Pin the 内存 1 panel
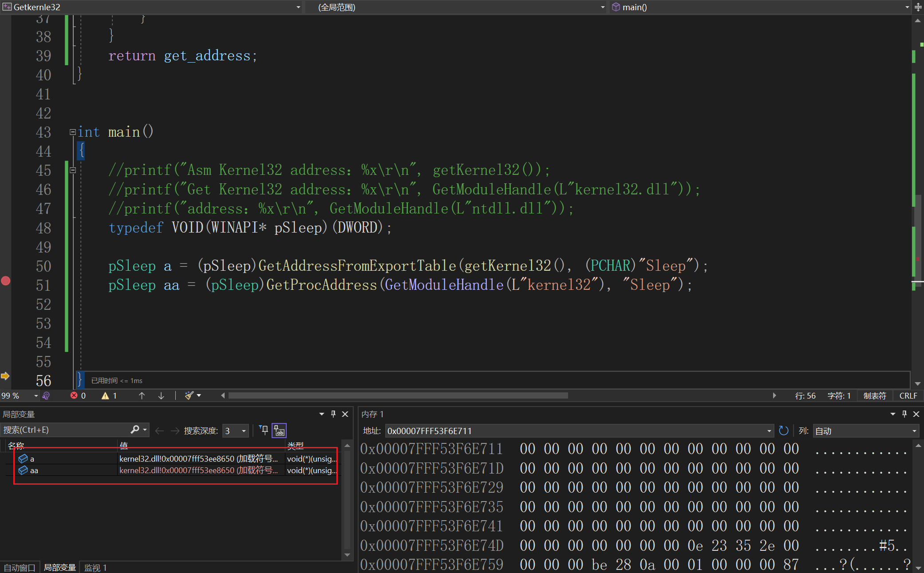The image size is (924, 573). (x=904, y=414)
